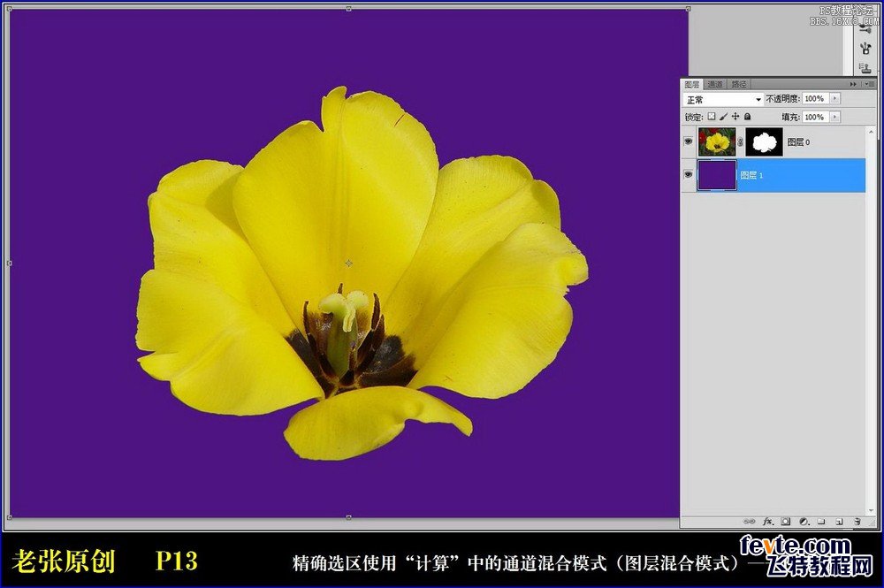This screenshot has width=884, height=588.
Task: Click layers list scroll down arrow
Action: pos(871,511)
